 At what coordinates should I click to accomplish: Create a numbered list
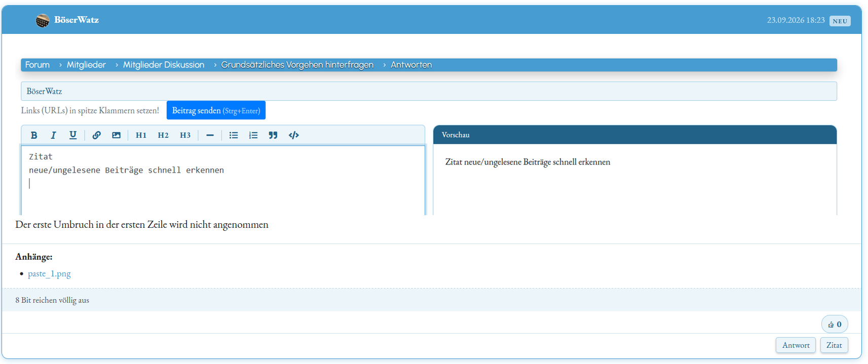click(x=253, y=135)
